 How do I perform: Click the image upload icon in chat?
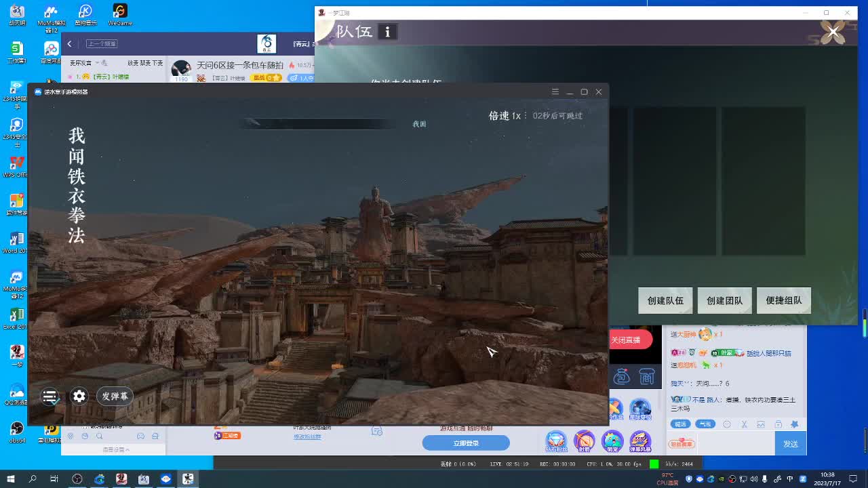point(761,424)
